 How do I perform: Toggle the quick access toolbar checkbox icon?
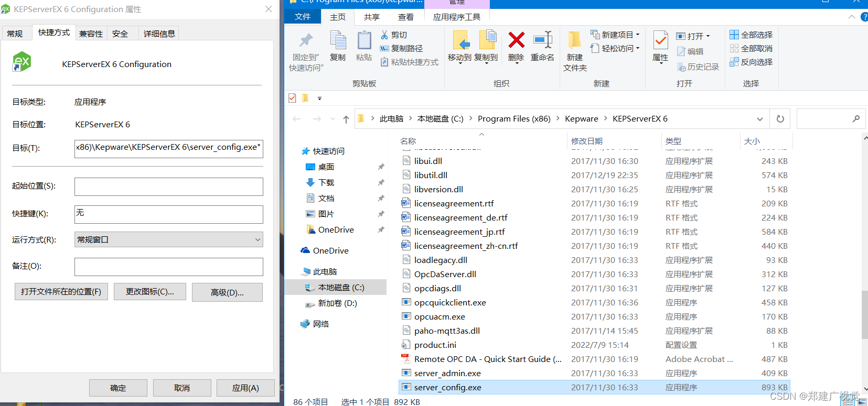(292, 98)
